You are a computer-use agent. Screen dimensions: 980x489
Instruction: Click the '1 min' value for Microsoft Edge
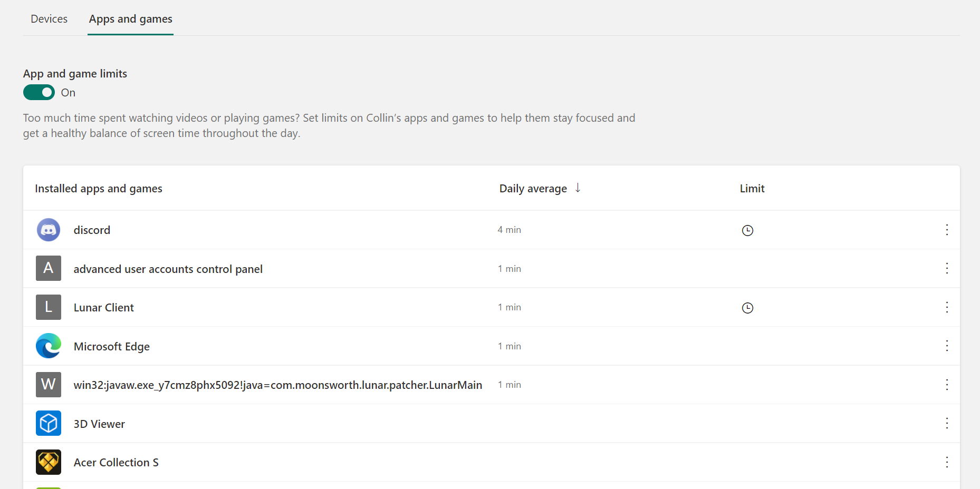510,346
